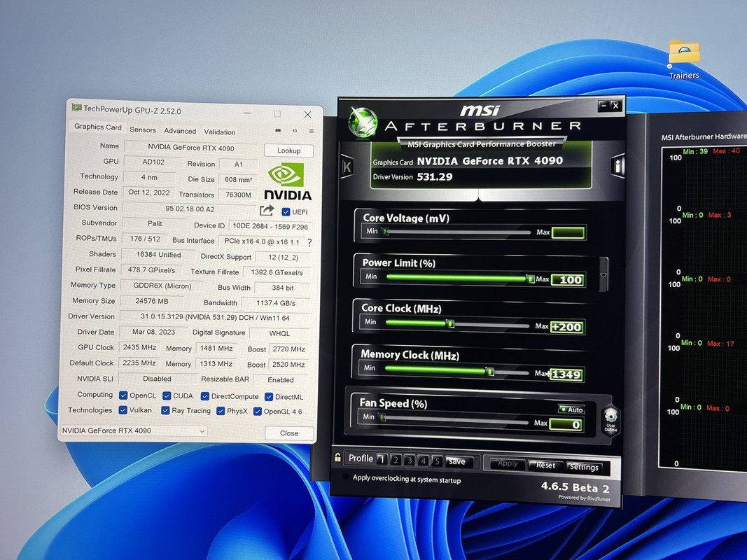
Task: Click the Subvendor Palit field
Action: [x=154, y=223]
